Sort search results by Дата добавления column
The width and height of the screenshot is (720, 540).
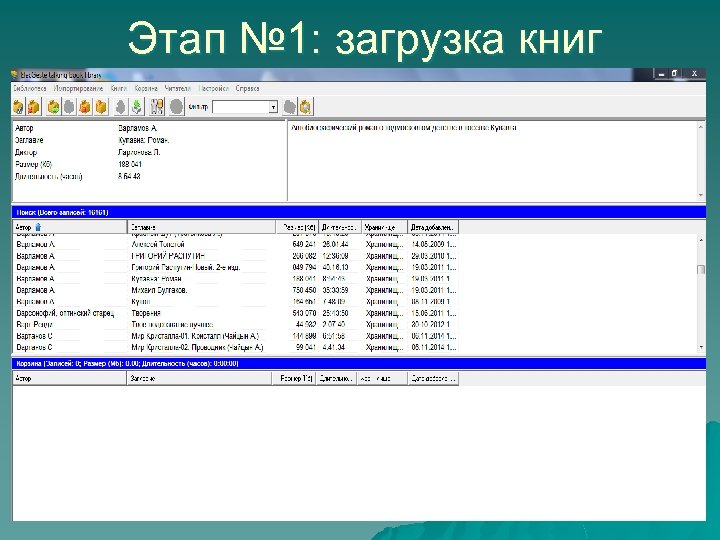(433, 227)
